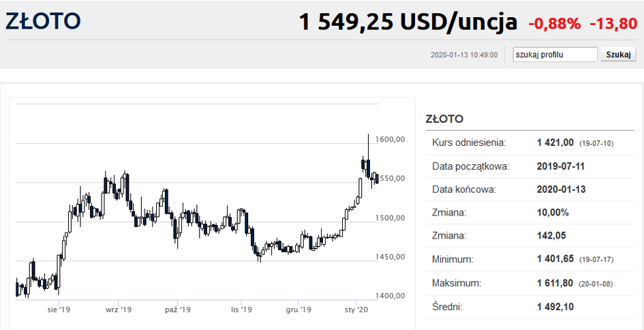Viewport: 644px width, 330px height.
Task: Click the 1 549,25 USD/uncja price
Action: pyautogui.click(x=408, y=22)
